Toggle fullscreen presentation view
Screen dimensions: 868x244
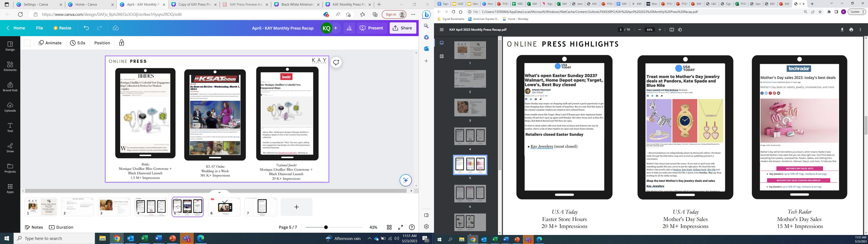400,227
